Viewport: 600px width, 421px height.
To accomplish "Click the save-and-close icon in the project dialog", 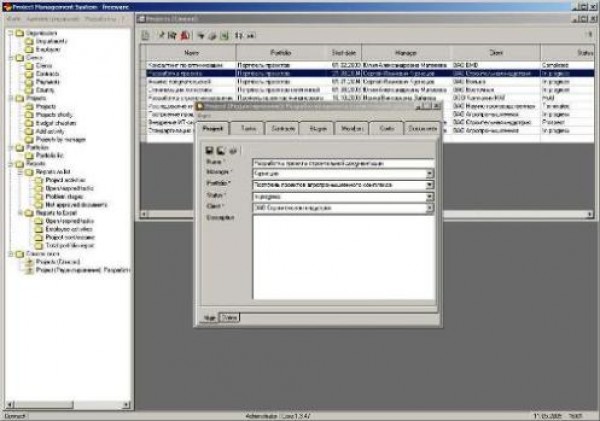I will (x=221, y=150).
